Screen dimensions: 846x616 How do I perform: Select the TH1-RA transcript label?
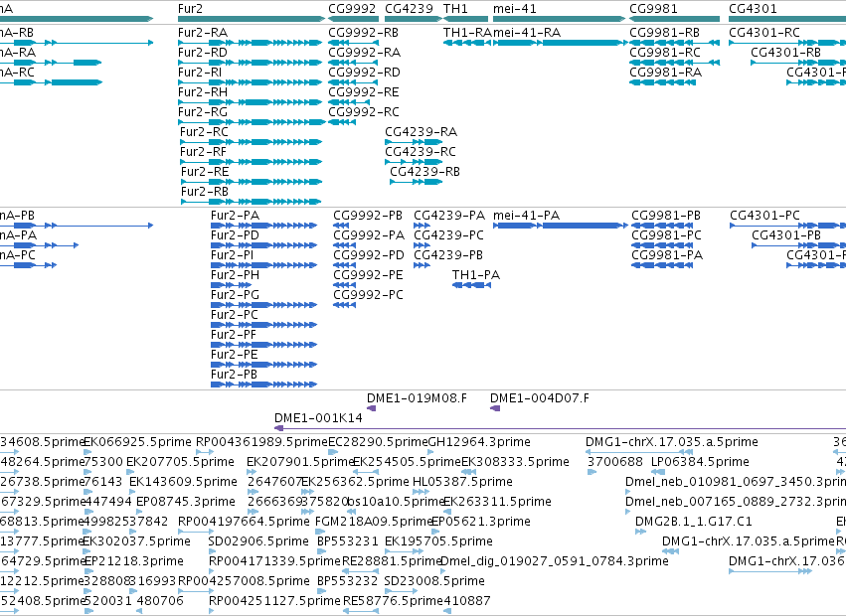(467, 33)
